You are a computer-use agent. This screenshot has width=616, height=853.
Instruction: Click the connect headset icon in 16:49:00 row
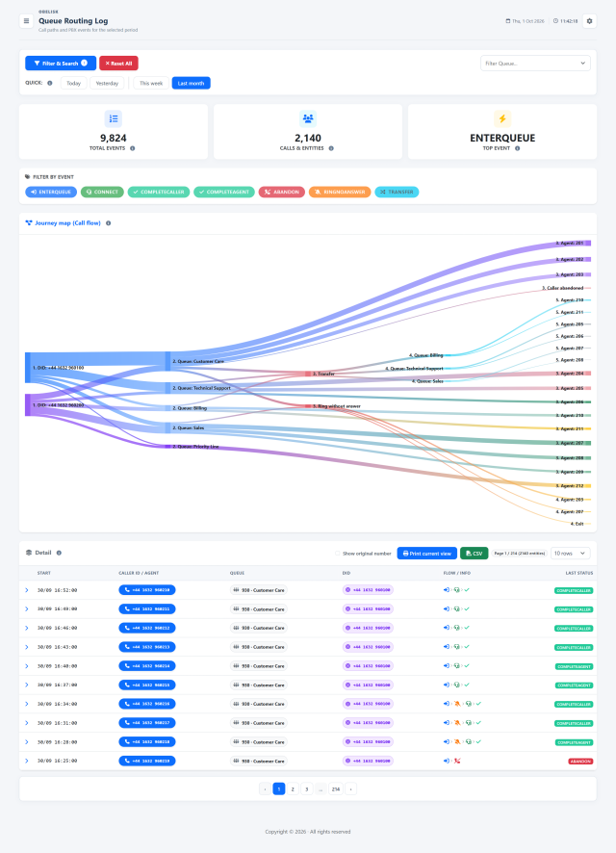tap(456, 608)
